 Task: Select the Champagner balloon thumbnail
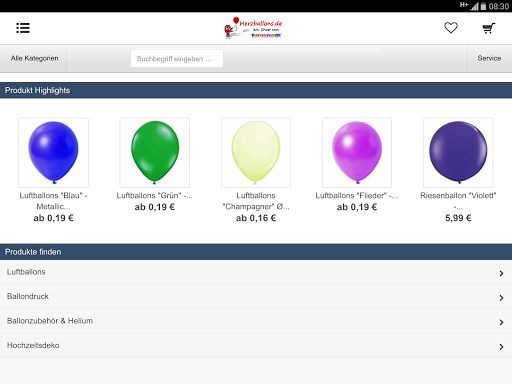(x=256, y=152)
